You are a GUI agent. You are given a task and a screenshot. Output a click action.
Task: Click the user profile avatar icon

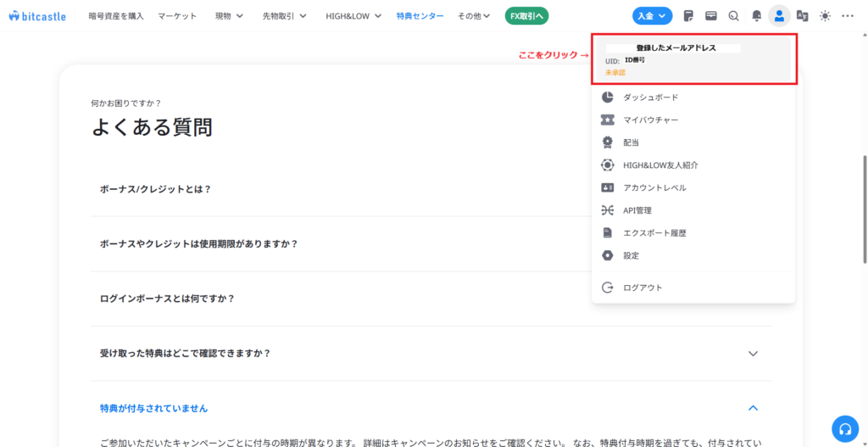click(x=780, y=16)
